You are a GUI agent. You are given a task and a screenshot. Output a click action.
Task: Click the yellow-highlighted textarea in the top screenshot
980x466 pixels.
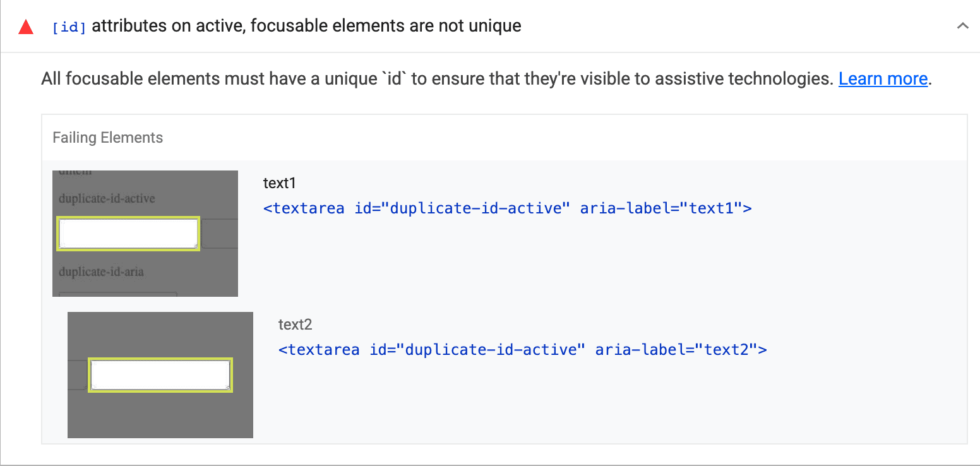pyautogui.click(x=128, y=232)
